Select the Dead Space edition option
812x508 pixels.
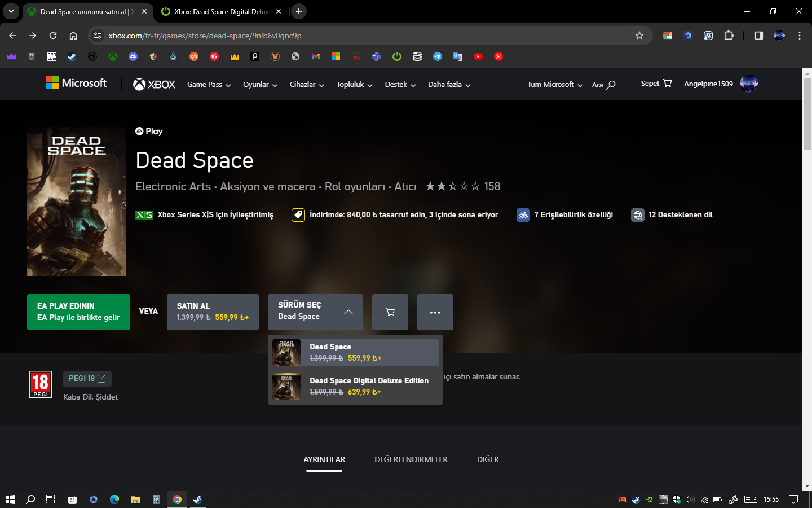coord(355,353)
